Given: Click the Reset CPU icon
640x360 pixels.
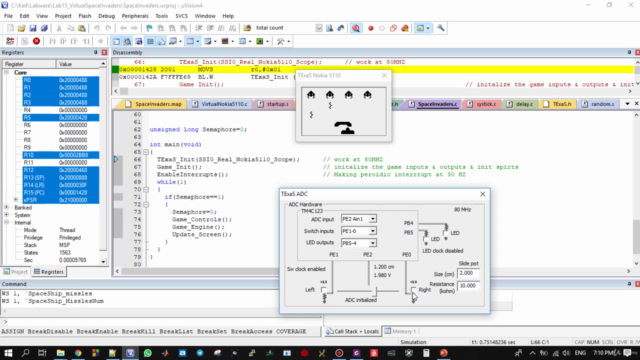Looking at the screenshot, I should (x=10, y=41).
